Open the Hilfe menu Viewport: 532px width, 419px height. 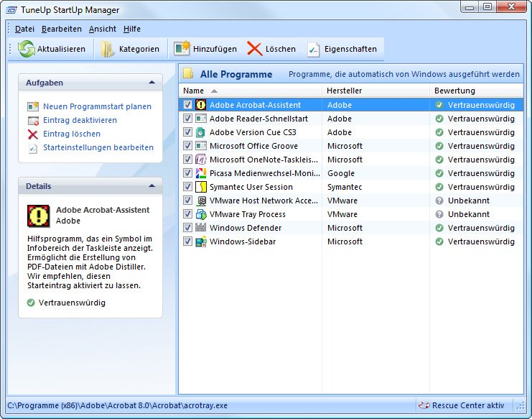131,29
